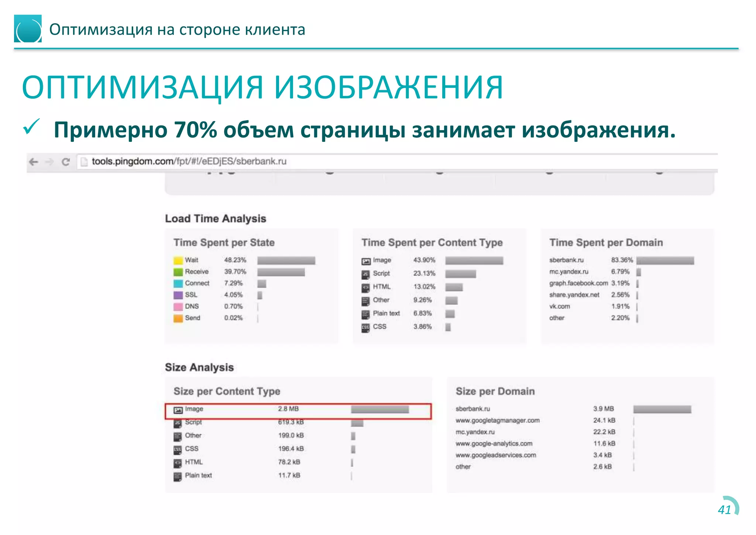Click the green Receive color swatch
The image size is (756, 535).
(178, 272)
